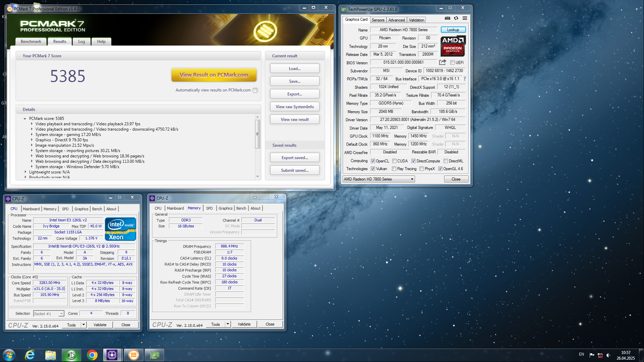This screenshot has height=362, width=644.
Task: Click the EN language indicator
Action: click(581, 354)
